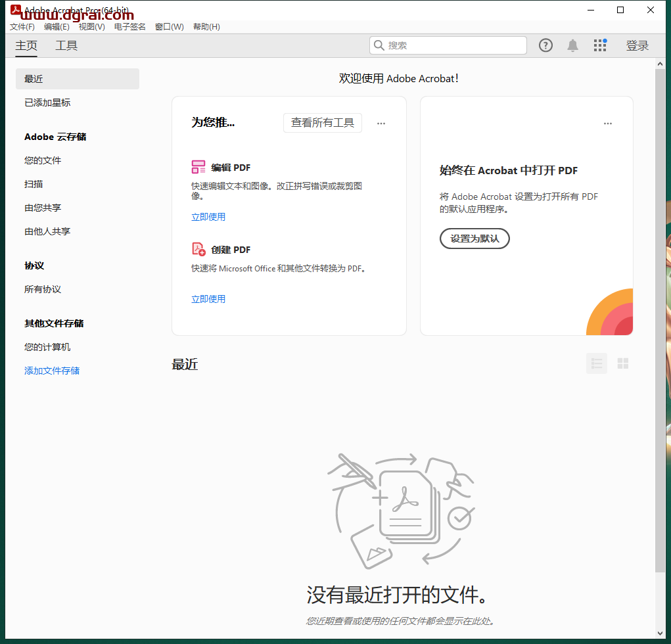
Task: Click 立即使用 under 编辑 PDF
Action: point(208,217)
